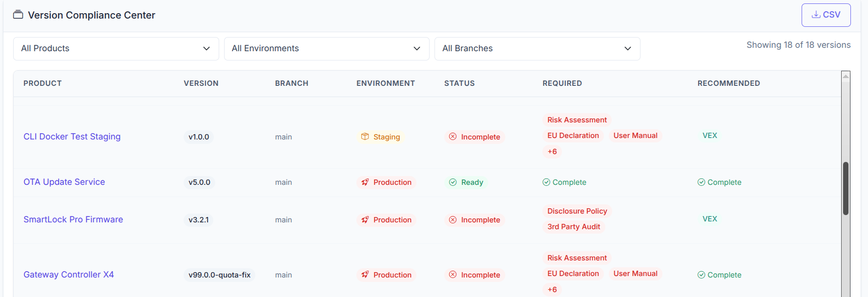Click the Recommended Complete checkmark icon for OTA Update Service
Image resolution: width=868 pixels, height=297 pixels.
point(702,182)
